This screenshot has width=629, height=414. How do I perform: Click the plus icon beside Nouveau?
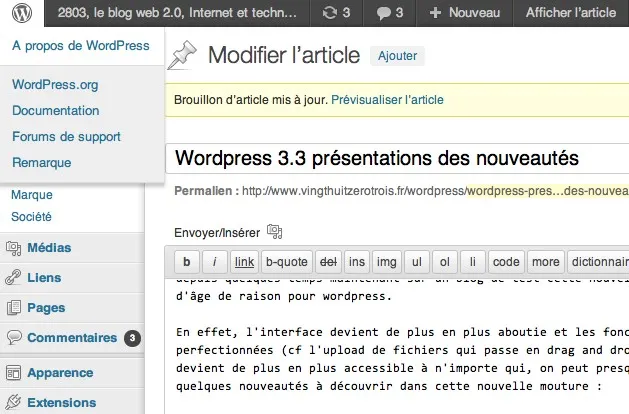point(435,13)
